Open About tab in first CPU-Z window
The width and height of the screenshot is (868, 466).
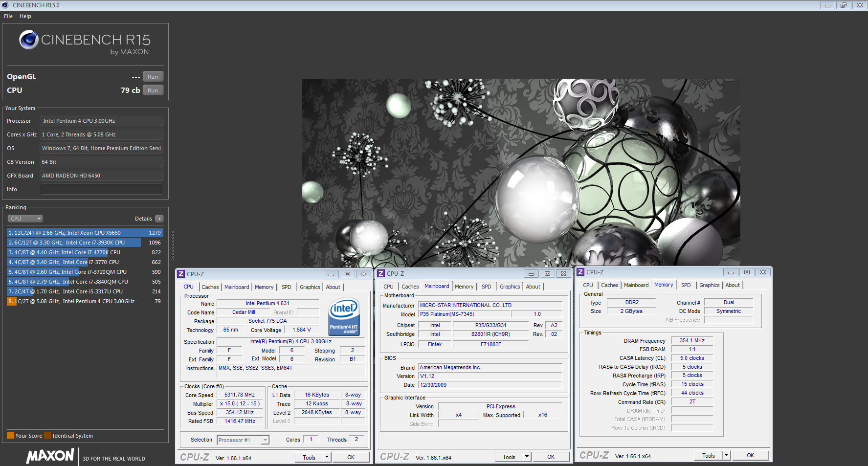pyautogui.click(x=333, y=287)
